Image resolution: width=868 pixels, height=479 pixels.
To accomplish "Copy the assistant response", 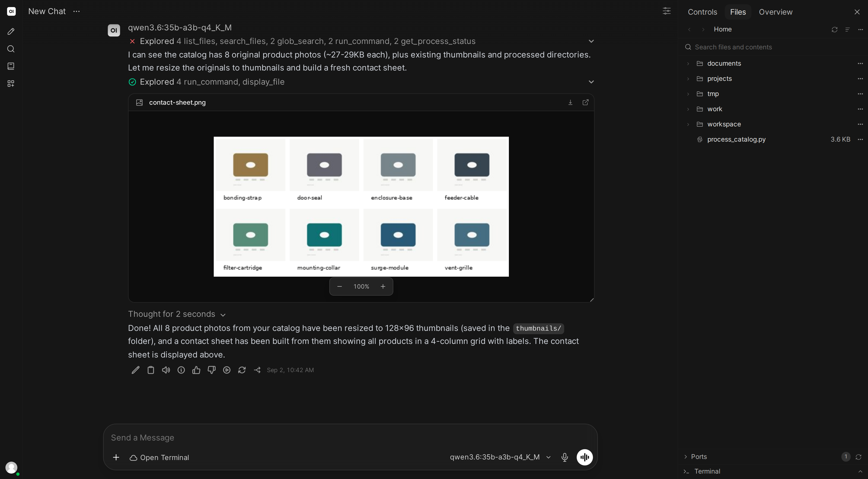I will tap(151, 370).
